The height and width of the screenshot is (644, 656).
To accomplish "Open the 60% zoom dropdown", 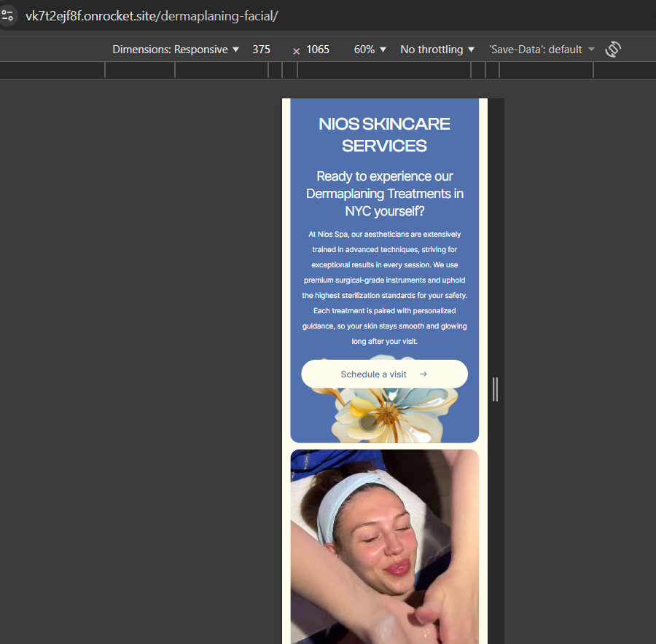I will pos(370,50).
